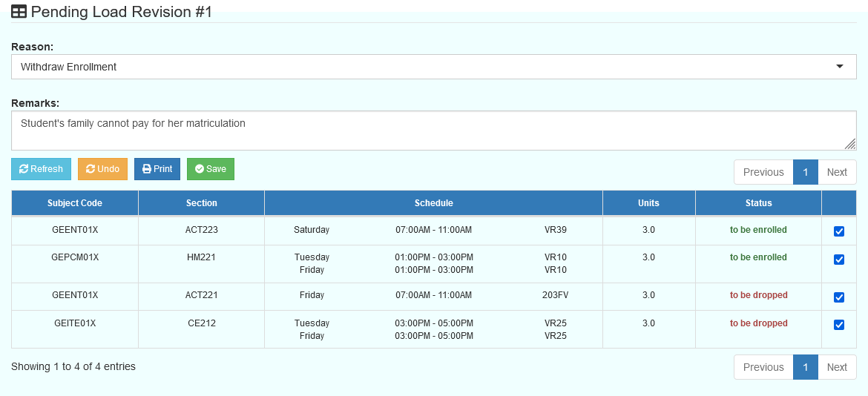
Task: Save the load revision
Action: [x=211, y=169]
